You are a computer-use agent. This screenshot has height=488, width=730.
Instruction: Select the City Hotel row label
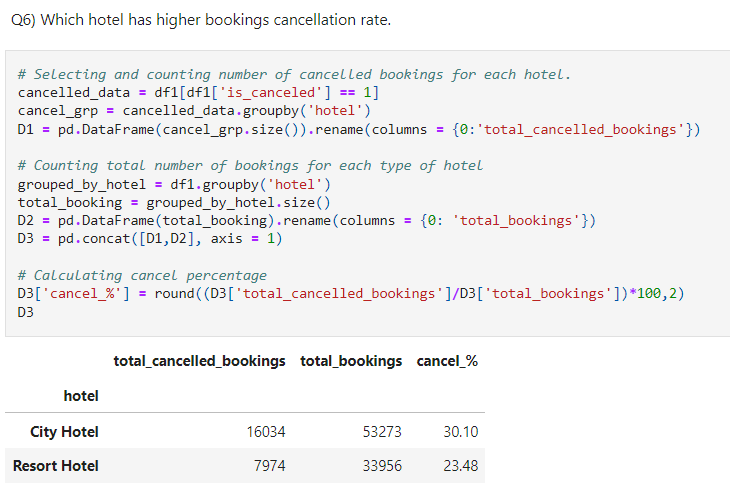pos(64,432)
